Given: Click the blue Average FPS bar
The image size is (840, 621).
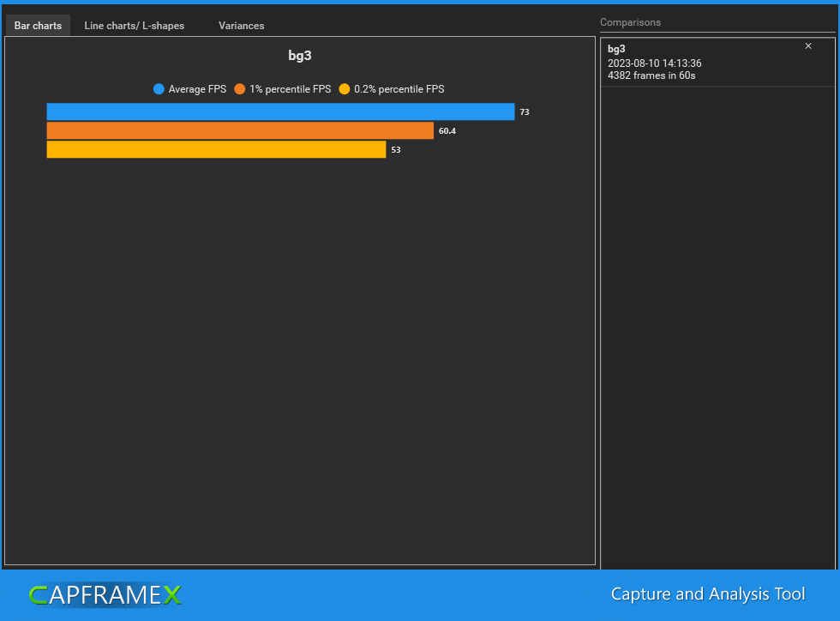Looking at the screenshot, I should coord(281,112).
